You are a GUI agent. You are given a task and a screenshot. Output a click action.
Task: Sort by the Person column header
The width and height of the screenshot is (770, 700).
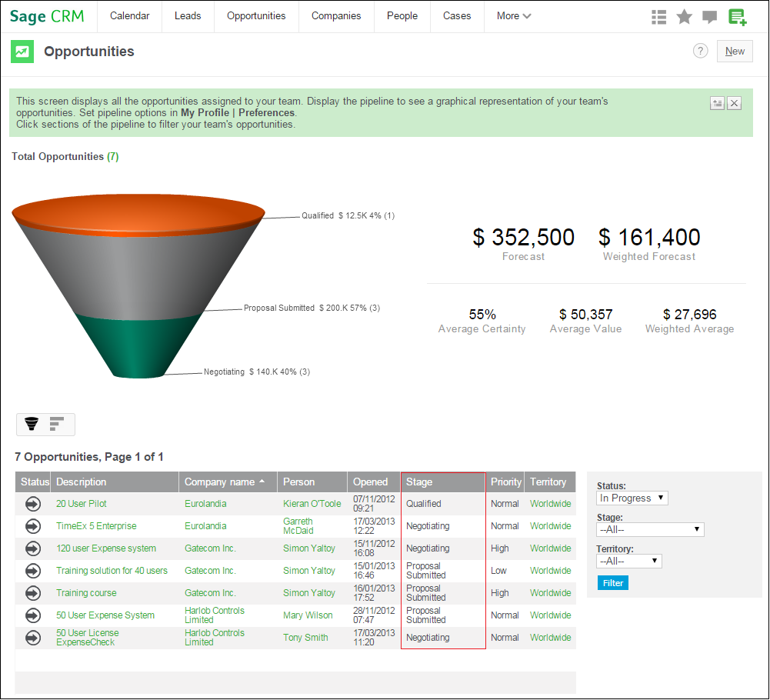click(312, 482)
